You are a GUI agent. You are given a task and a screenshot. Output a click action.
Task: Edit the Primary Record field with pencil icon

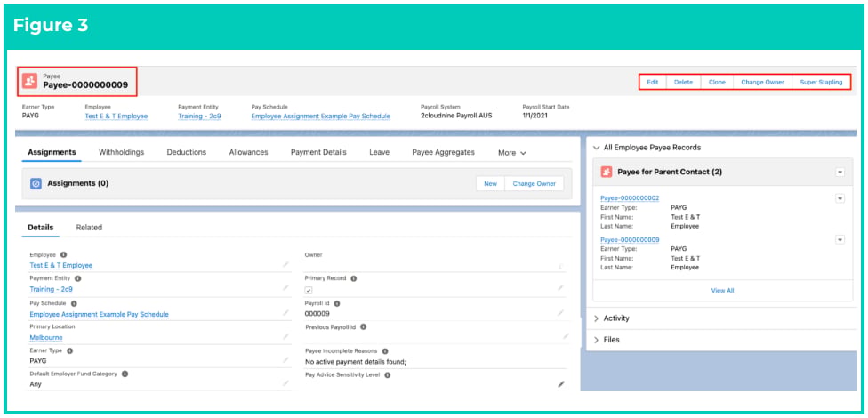point(561,288)
